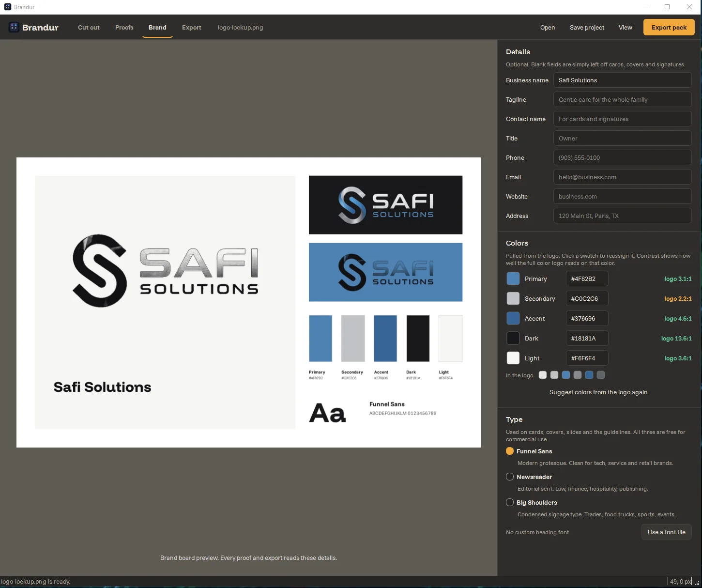Focus the Contact name field
The height and width of the screenshot is (588, 702).
coord(622,119)
